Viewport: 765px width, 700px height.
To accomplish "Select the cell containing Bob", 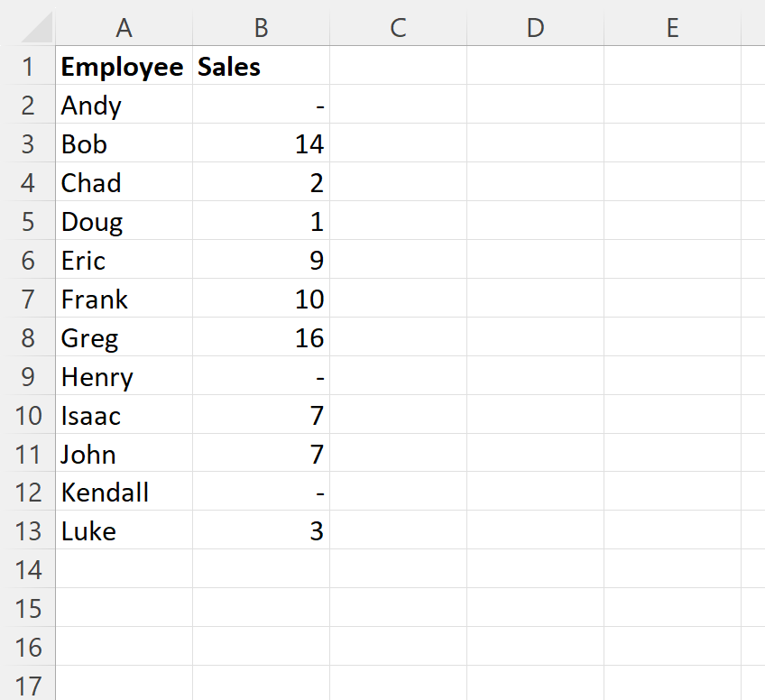I will point(123,143).
